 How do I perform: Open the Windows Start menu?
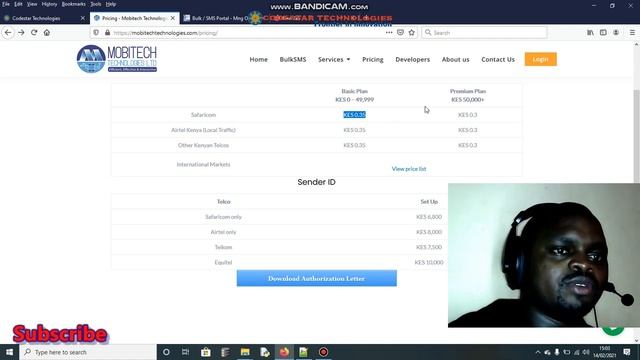tap(9, 352)
